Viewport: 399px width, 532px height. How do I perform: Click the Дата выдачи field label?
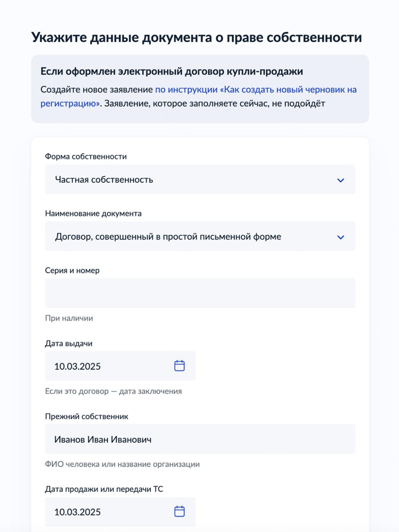coord(68,343)
